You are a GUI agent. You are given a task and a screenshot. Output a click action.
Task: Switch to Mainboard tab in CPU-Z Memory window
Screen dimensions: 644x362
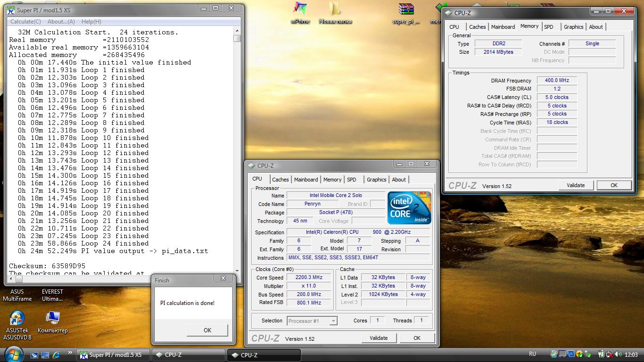pyautogui.click(x=503, y=27)
